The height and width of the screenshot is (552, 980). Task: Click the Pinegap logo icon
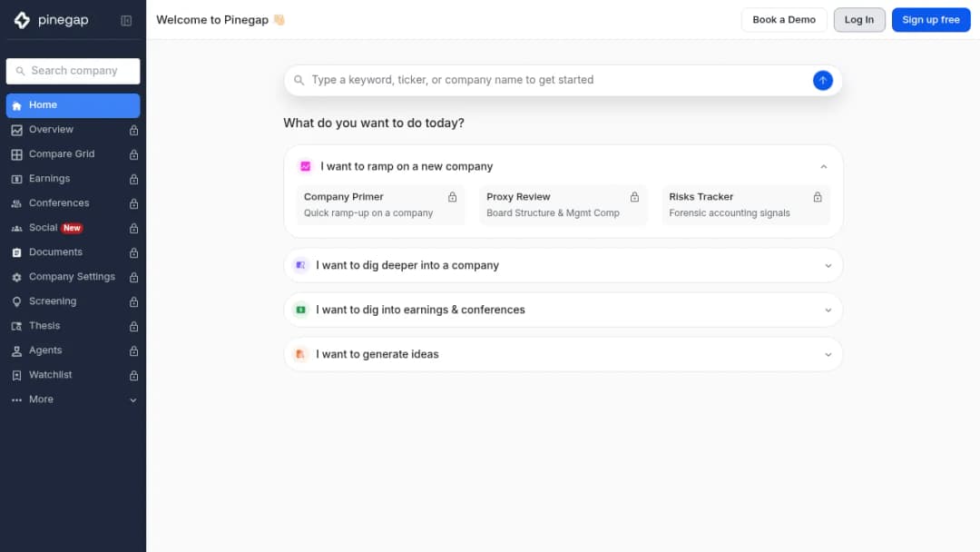coord(22,20)
